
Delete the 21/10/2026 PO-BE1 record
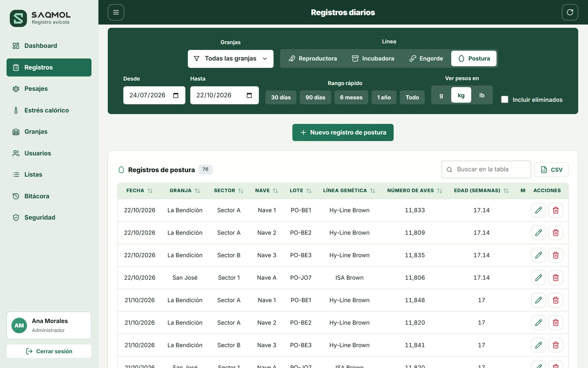[x=556, y=300]
